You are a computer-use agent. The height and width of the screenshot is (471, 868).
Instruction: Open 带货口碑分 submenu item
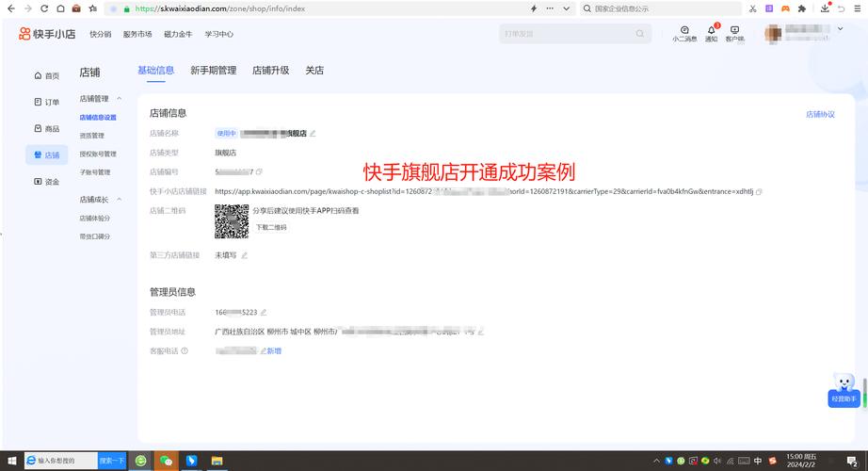pyautogui.click(x=95, y=236)
